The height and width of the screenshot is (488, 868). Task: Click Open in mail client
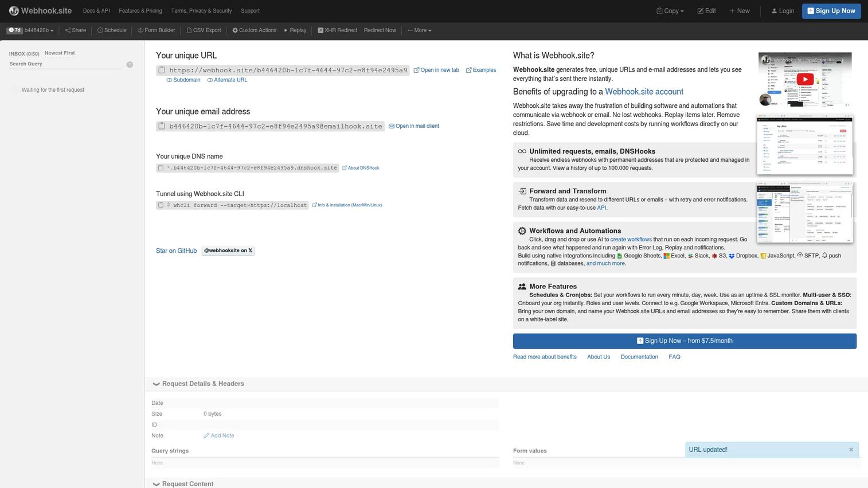point(414,126)
